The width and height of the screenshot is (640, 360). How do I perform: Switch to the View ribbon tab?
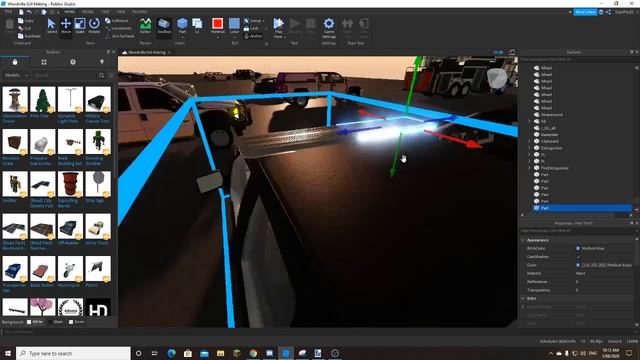pos(121,12)
